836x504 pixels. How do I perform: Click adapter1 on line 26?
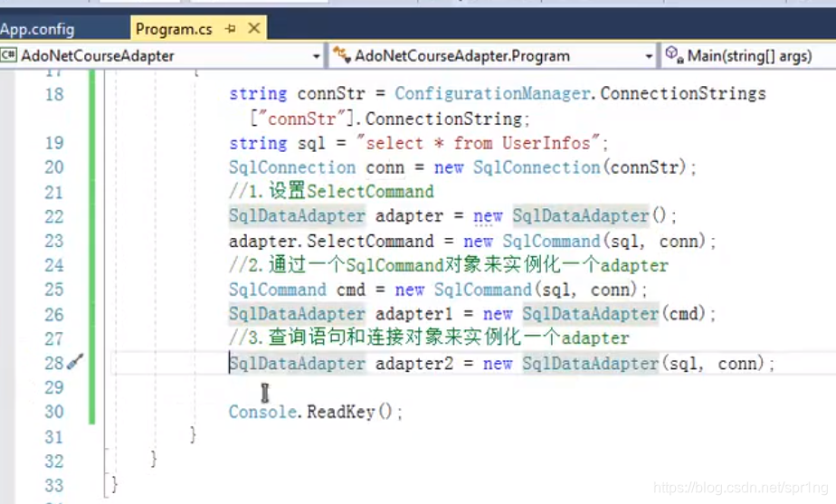click(x=413, y=314)
